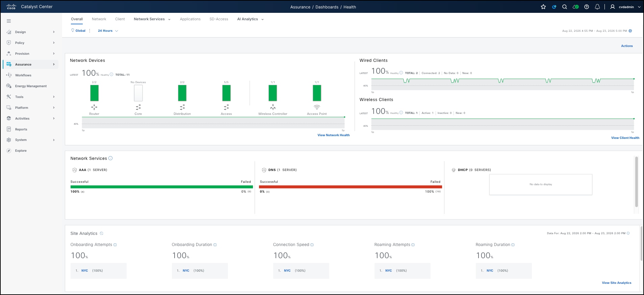The width and height of the screenshot is (644, 295).
Task: Click the help question mark icon
Action: (x=587, y=7)
